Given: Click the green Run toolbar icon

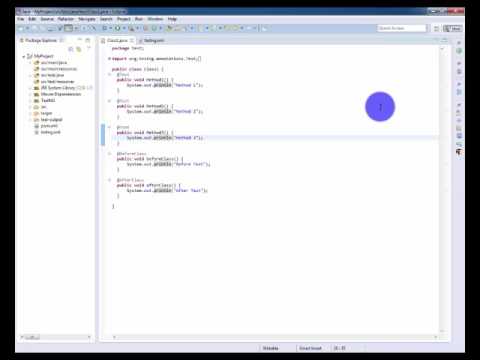Looking at the screenshot, I should coord(117,28).
